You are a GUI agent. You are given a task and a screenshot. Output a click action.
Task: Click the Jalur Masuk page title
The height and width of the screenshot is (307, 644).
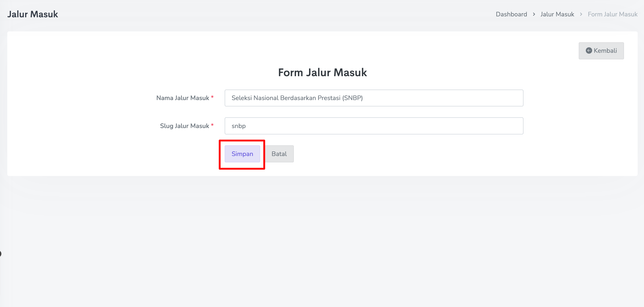pos(33,14)
